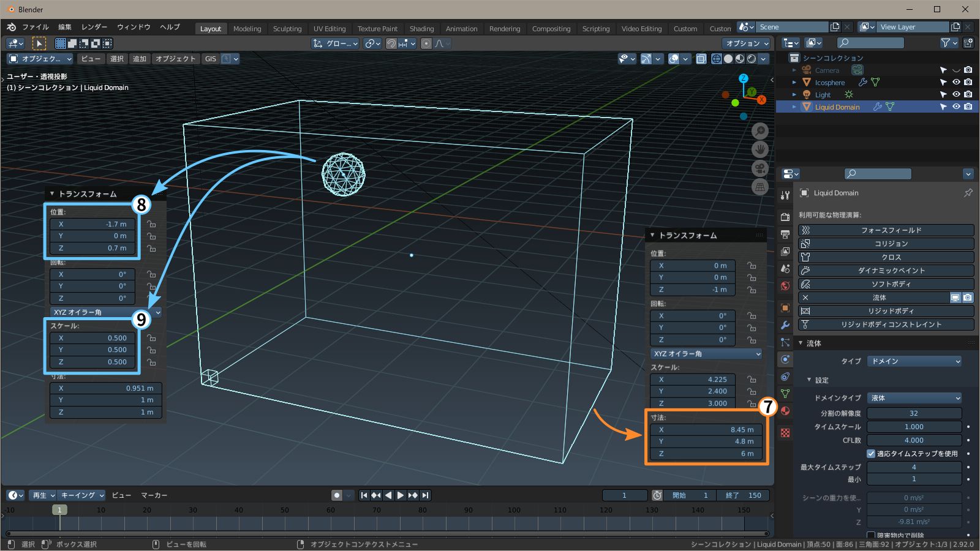980x551 pixels.
Task: Click the viewport pan hand gizmo
Action: (x=760, y=149)
